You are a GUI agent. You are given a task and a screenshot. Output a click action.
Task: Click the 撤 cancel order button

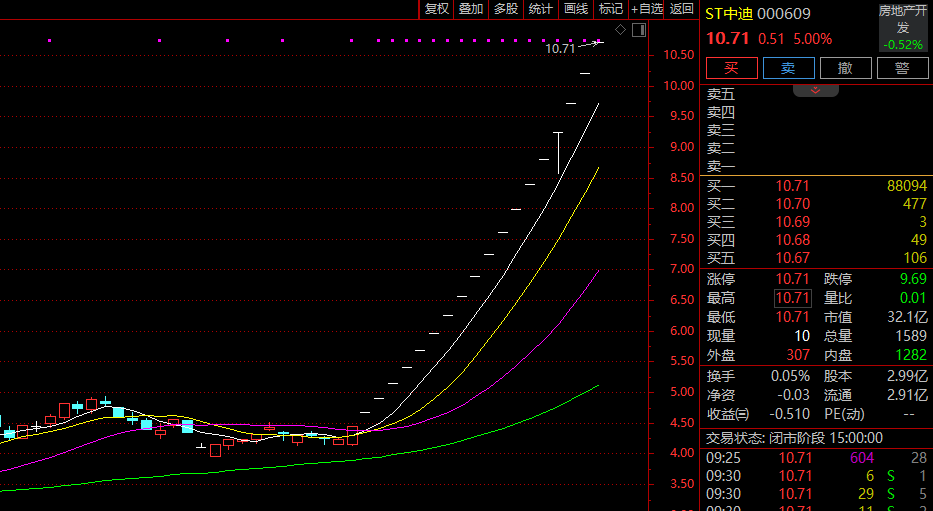tap(845, 68)
